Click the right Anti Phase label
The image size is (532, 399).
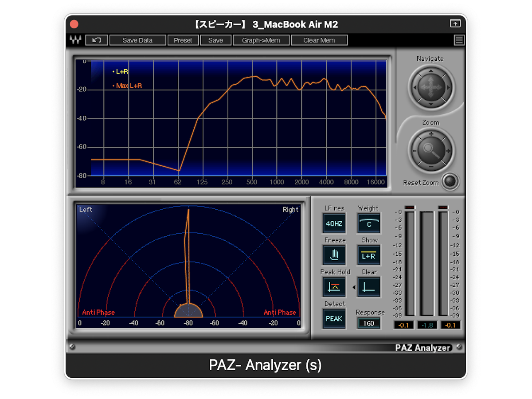click(x=280, y=312)
